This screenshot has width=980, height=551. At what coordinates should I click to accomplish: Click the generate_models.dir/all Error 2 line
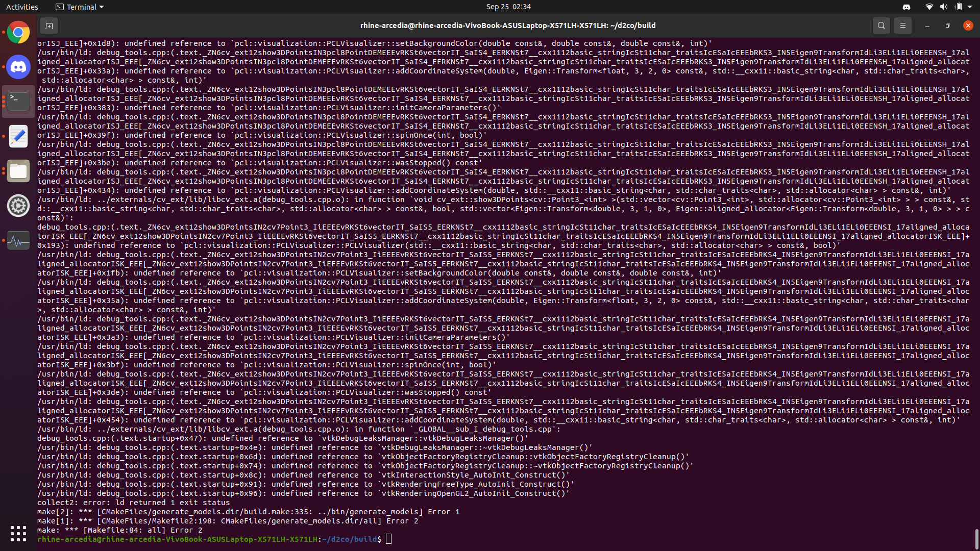(x=228, y=521)
